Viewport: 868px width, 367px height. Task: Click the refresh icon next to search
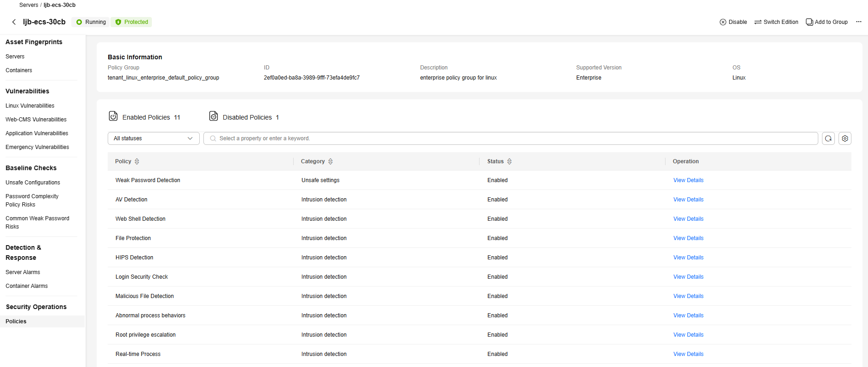(x=828, y=138)
